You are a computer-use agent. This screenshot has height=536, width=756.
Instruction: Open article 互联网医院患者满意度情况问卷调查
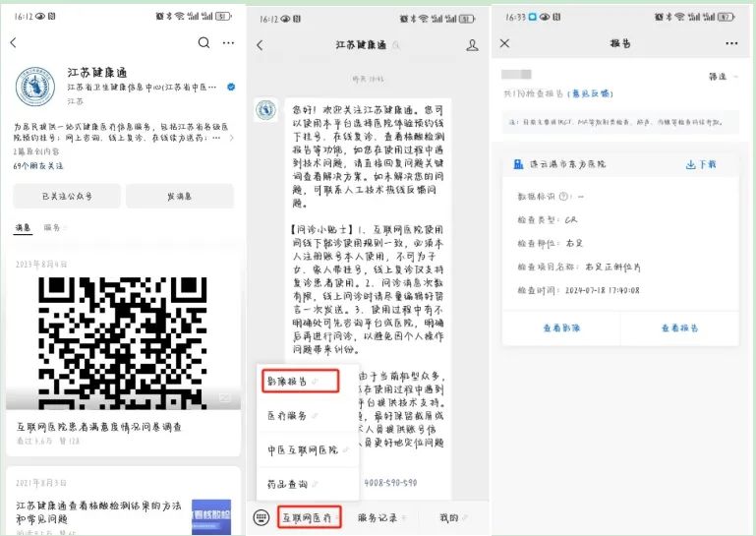[x=99, y=427]
